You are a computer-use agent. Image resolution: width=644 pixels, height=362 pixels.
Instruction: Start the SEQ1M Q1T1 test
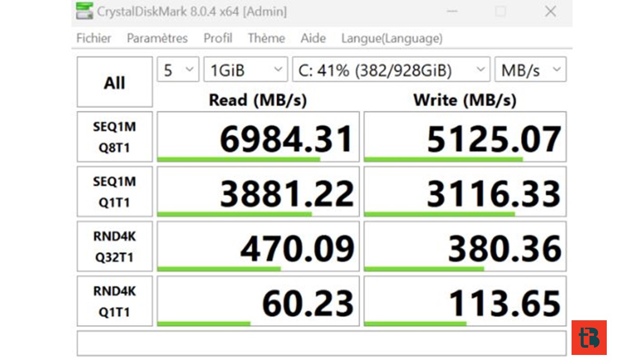click(115, 192)
